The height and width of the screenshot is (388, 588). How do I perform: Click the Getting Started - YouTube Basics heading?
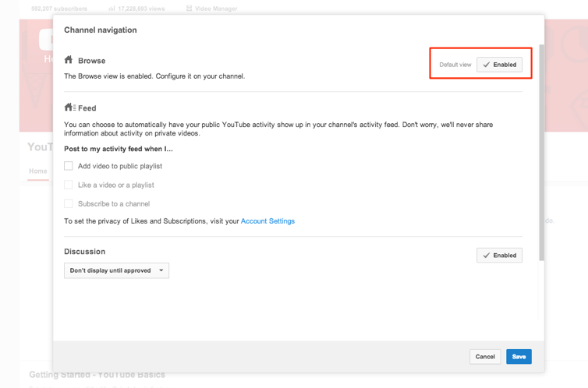tap(96, 375)
